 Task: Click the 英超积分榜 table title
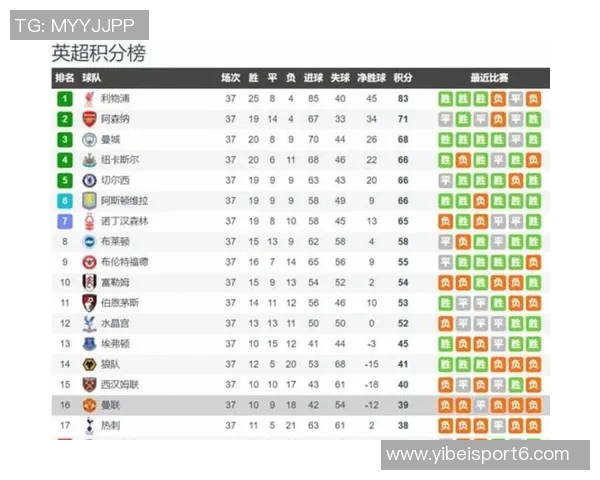(98, 53)
